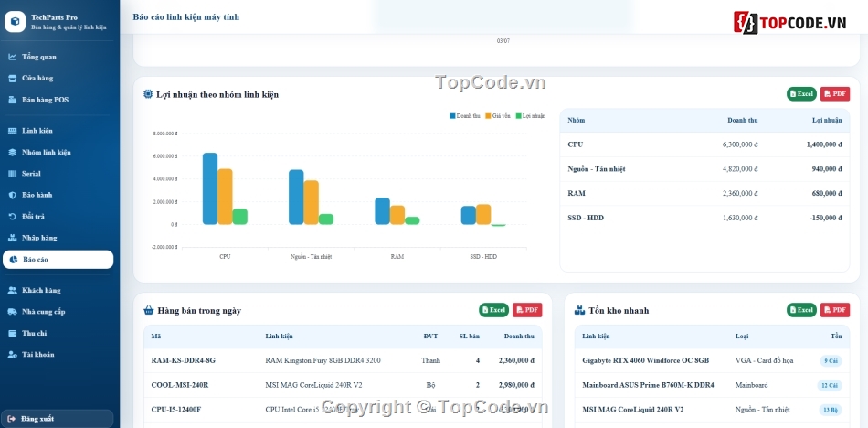Export profit by group report to Excel
868x428 pixels.
point(801,94)
